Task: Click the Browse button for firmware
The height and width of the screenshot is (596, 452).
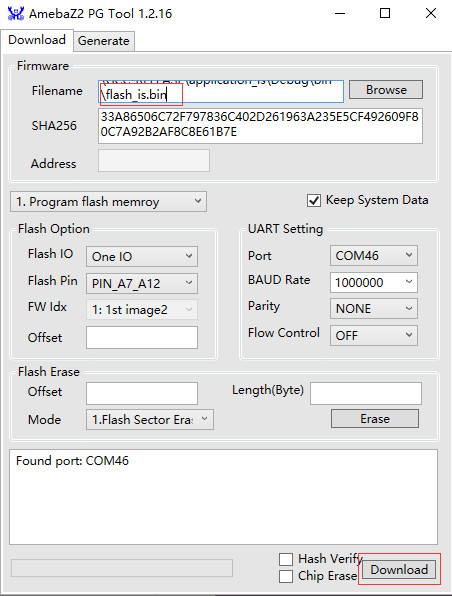Action: coord(386,90)
